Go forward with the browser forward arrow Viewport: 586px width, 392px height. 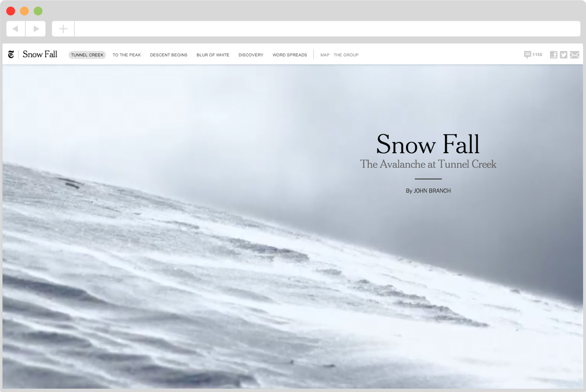coord(36,29)
